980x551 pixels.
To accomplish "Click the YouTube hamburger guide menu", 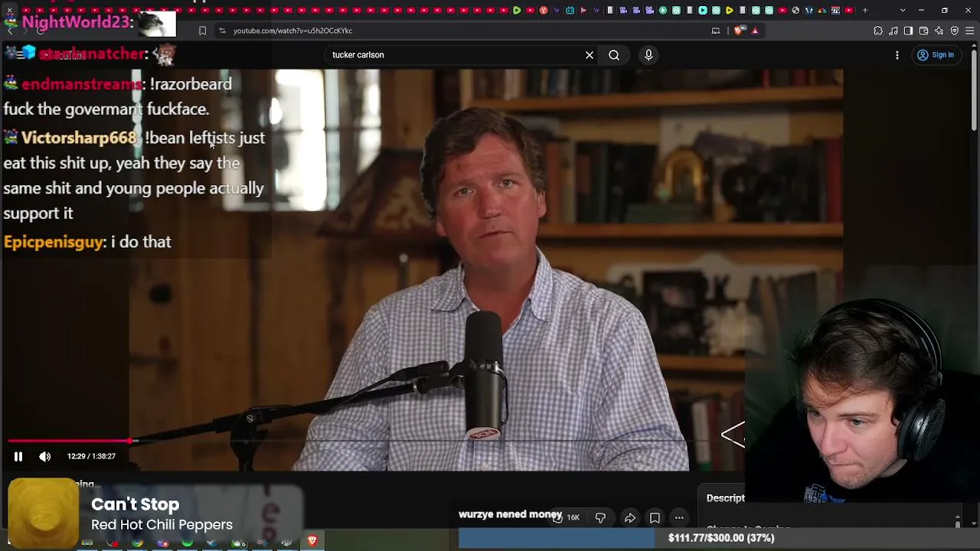I will coord(21,55).
